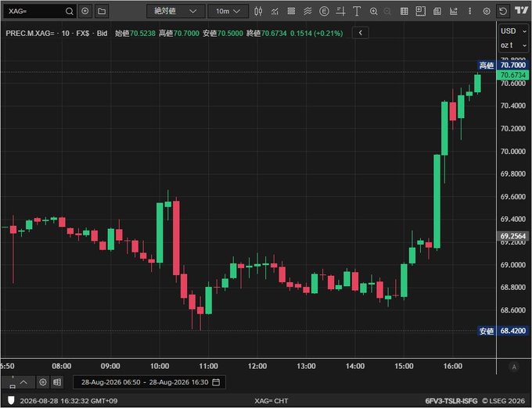The width and height of the screenshot is (532, 408).
Task: Open the folder icon in the top toolbar
Action: [102, 11]
